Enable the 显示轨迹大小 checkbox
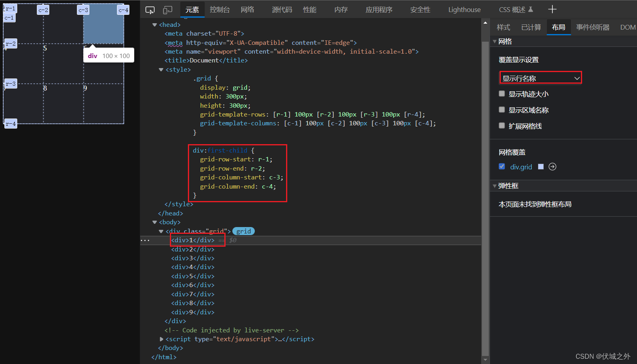 point(502,94)
